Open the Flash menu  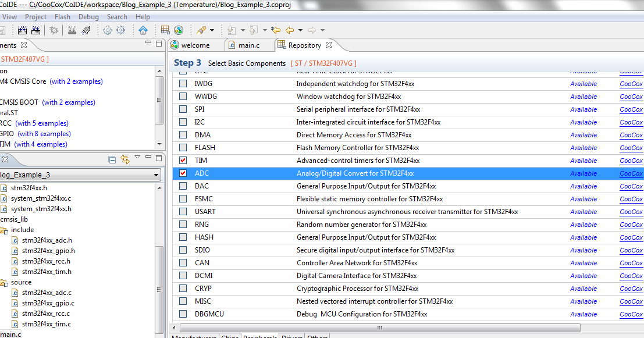[x=62, y=16]
